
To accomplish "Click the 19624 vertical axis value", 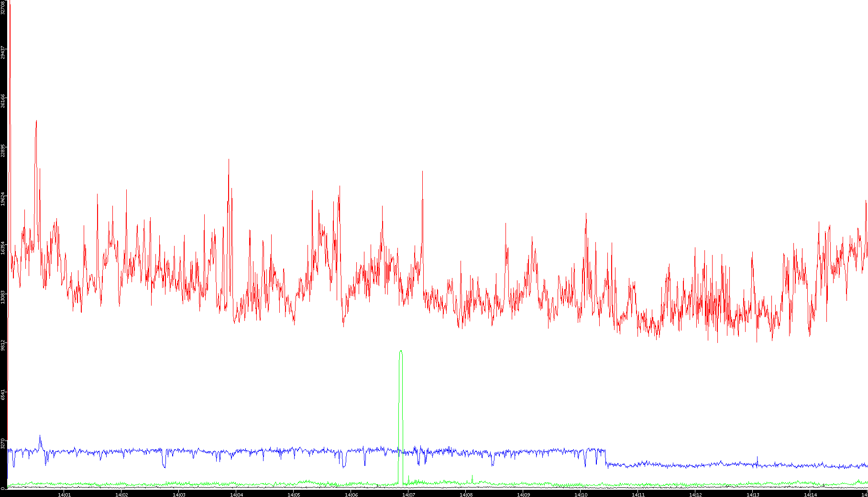I will pos(3,199).
